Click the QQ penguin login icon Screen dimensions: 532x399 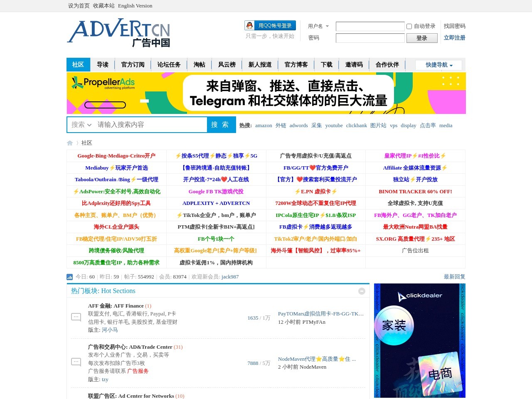pyautogui.click(x=249, y=25)
